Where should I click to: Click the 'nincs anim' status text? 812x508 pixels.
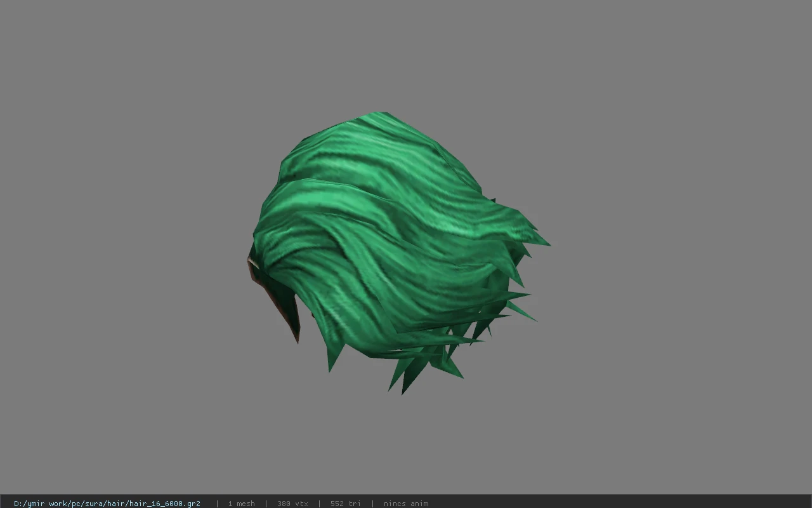(406, 504)
